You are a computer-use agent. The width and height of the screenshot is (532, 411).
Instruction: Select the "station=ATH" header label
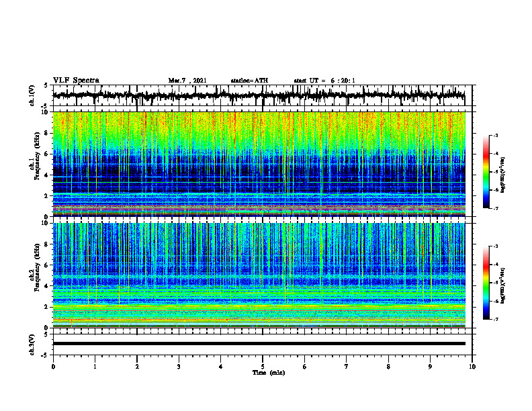249,81
